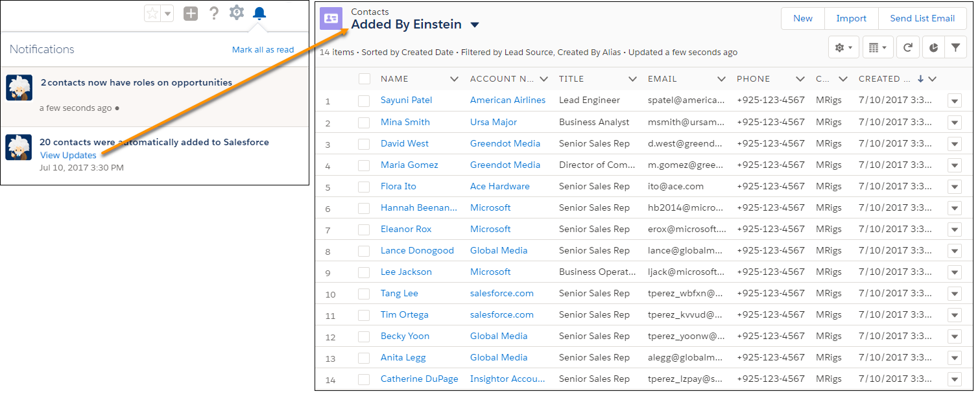
Task: Click Lead Engineer title cell
Action: pyautogui.click(x=590, y=100)
